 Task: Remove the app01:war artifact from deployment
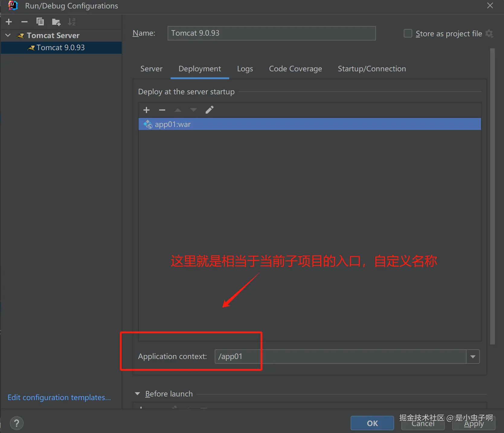point(162,110)
